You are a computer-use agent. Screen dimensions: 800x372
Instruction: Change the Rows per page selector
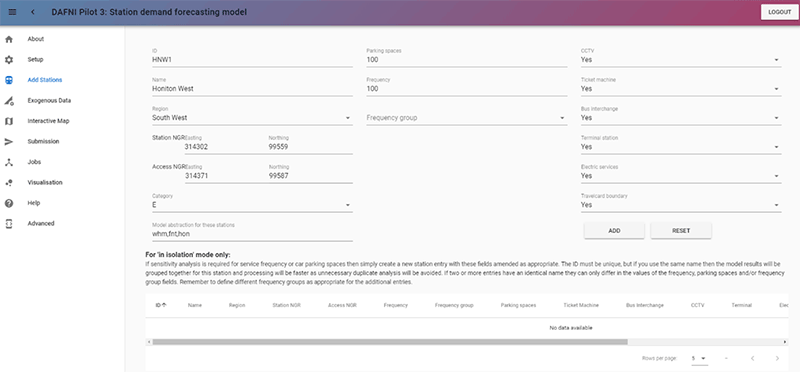(x=699, y=359)
